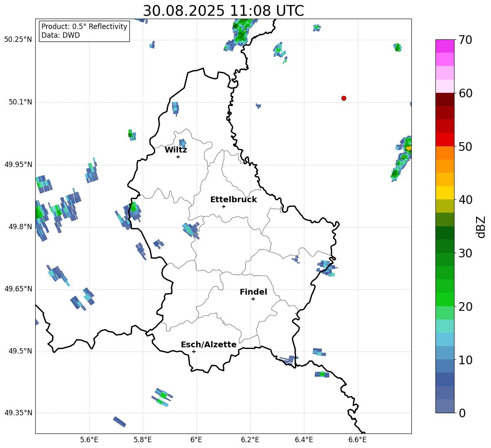Click the Data: DWD text in legend box

[x=61, y=35]
